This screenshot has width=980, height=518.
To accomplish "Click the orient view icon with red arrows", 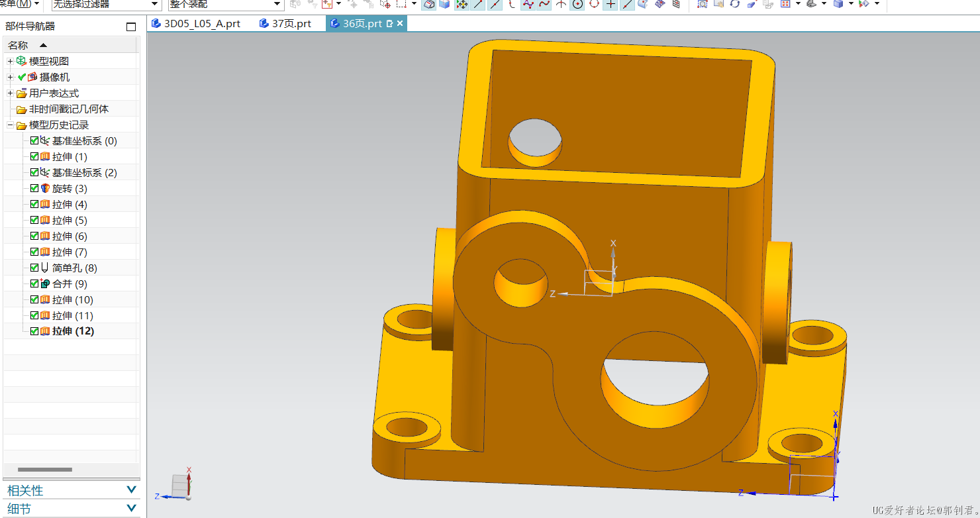I will [785, 3].
